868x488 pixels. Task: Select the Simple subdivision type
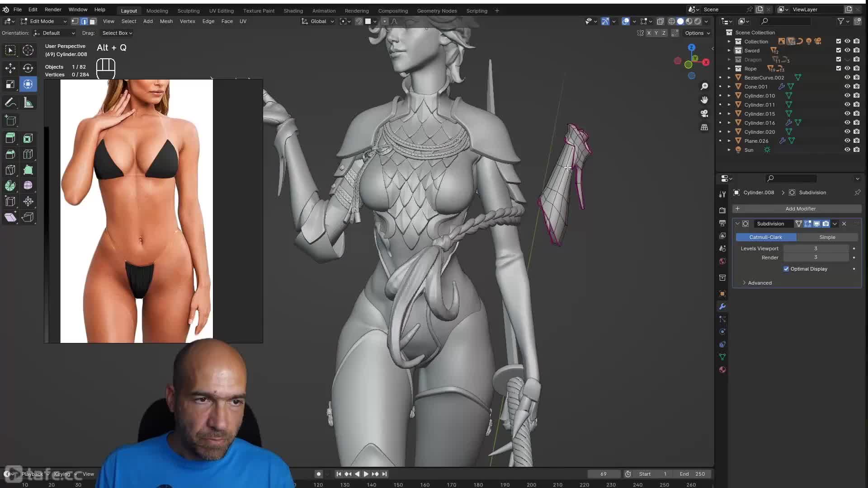(x=827, y=237)
